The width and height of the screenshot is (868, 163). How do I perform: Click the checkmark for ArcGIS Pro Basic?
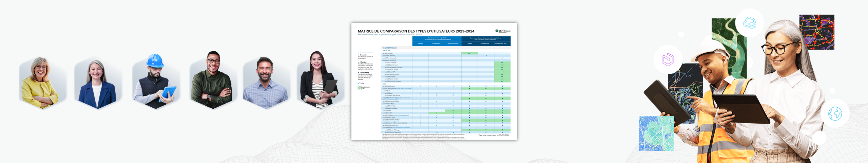click(x=469, y=53)
